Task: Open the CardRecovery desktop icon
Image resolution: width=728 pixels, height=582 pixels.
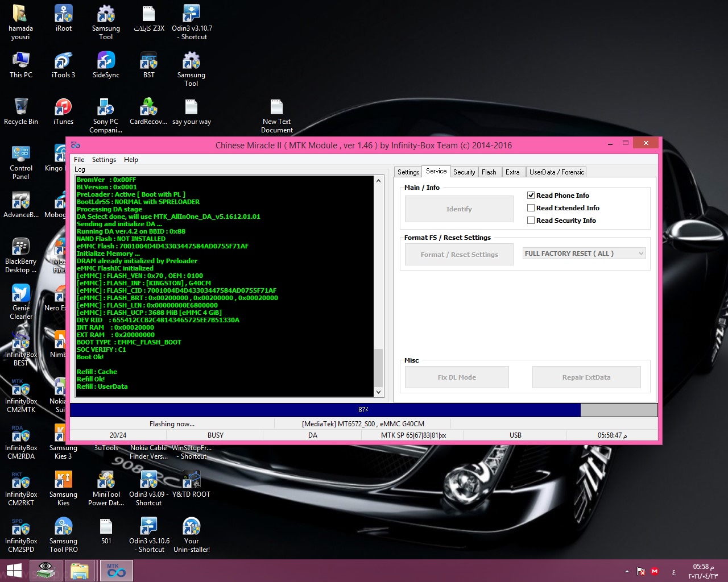Action: (148, 111)
